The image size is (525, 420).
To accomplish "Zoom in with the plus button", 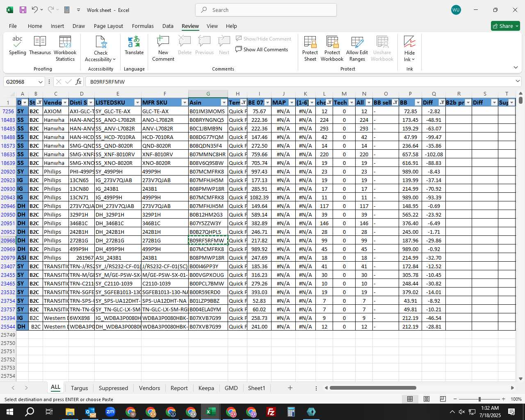I will coord(503,399).
